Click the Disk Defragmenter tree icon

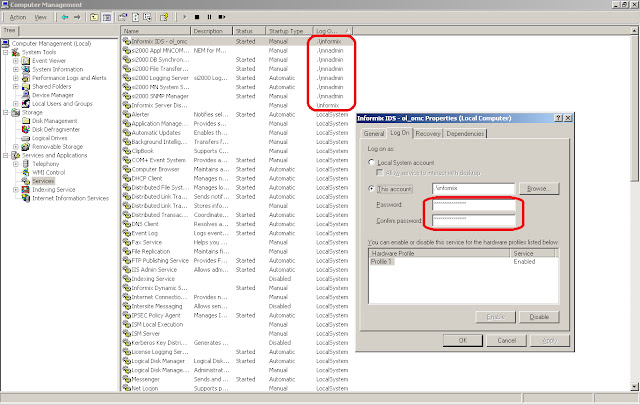[x=26, y=129]
